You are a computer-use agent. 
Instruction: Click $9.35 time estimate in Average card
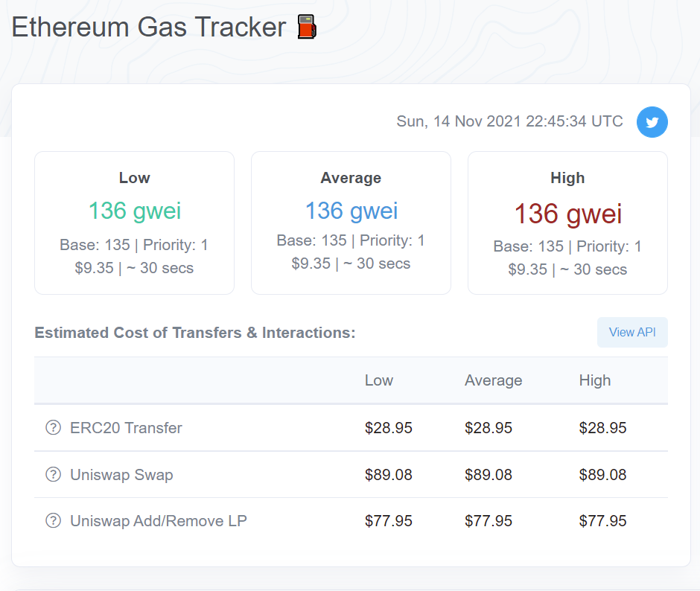351,263
